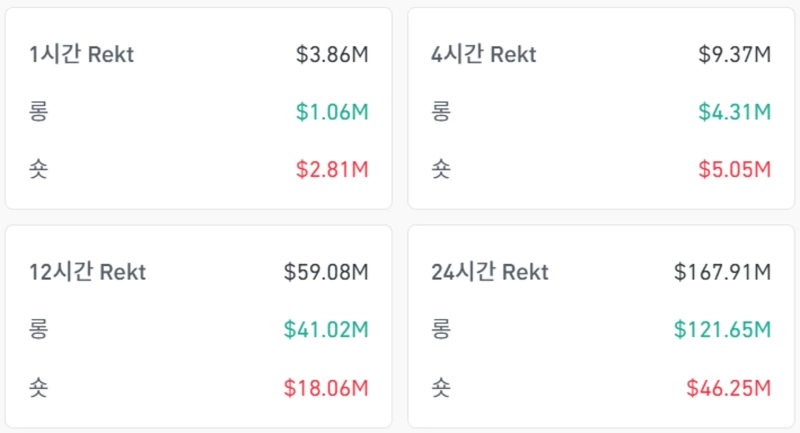Click the 숏 label in 24시간 card
The width and height of the screenshot is (800, 433).
(441, 386)
